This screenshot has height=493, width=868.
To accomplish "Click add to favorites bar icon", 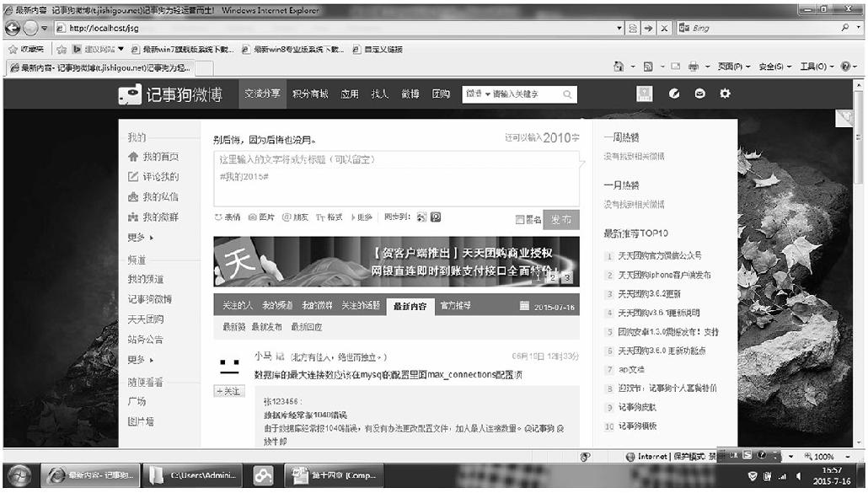I will [62, 49].
